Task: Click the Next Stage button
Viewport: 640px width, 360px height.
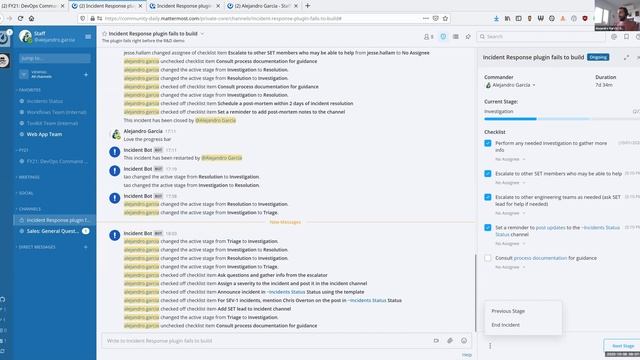Action: point(623,346)
